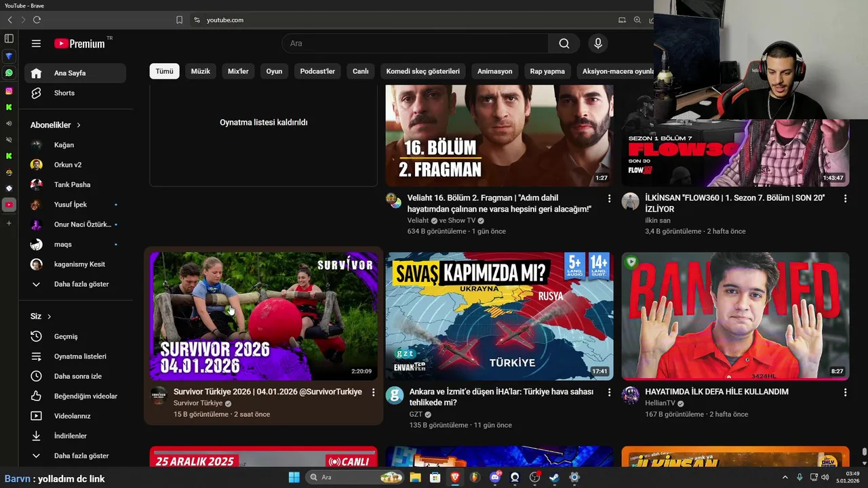Image resolution: width=868 pixels, height=488 pixels.
Task: Click the YouTube Premium logo
Action: [79, 43]
